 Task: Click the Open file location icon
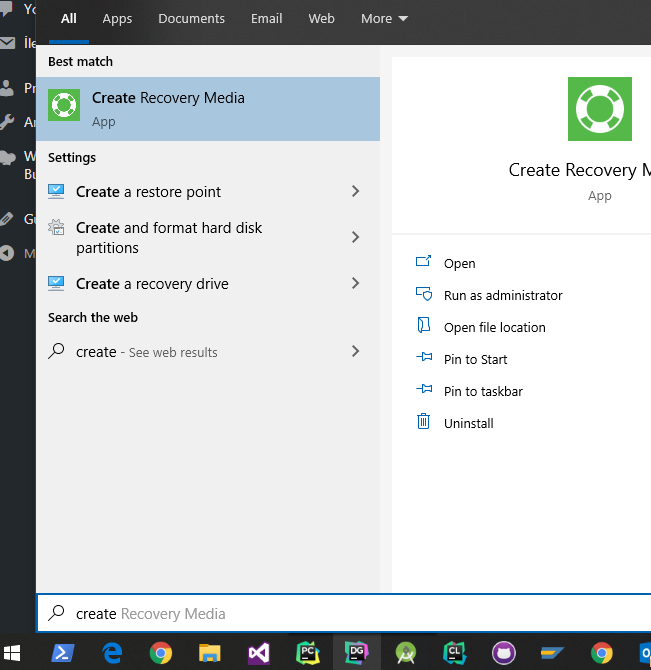point(423,325)
